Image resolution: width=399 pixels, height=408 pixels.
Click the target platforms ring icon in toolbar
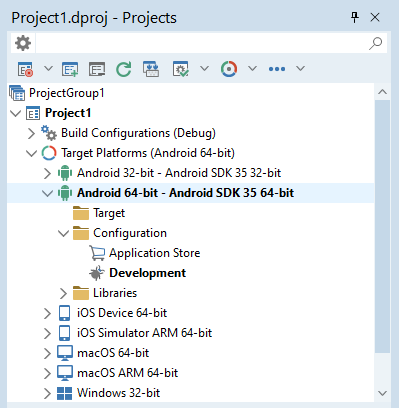pos(229,69)
